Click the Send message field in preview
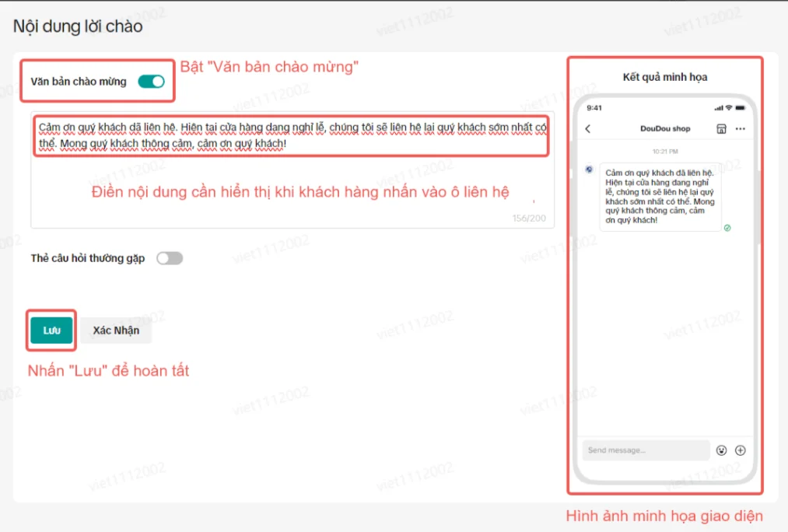788x532 pixels. coord(646,450)
